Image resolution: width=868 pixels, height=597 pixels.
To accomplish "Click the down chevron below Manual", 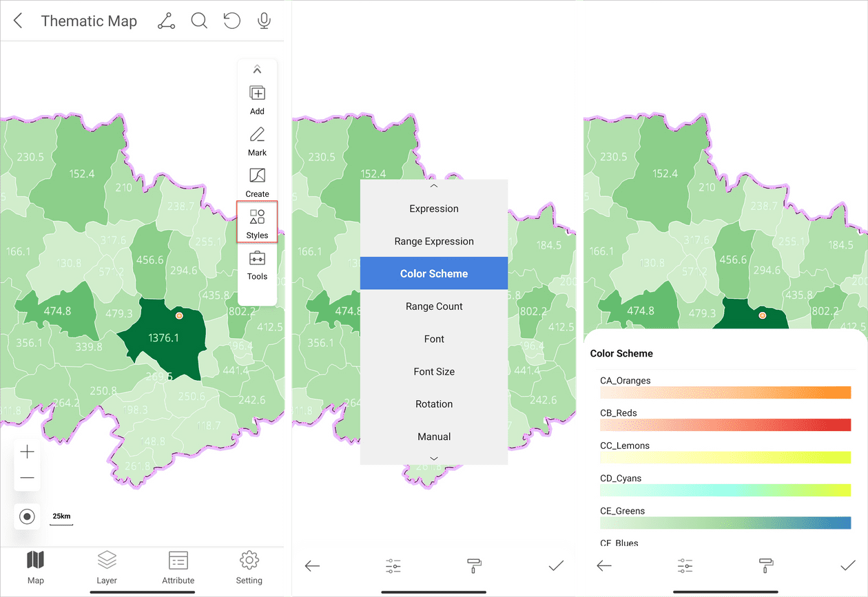I will tap(434, 458).
